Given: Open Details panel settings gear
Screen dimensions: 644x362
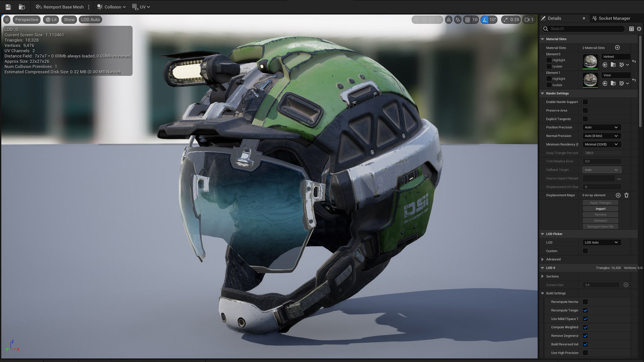Looking at the screenshot, I should (x=639, y=29).
